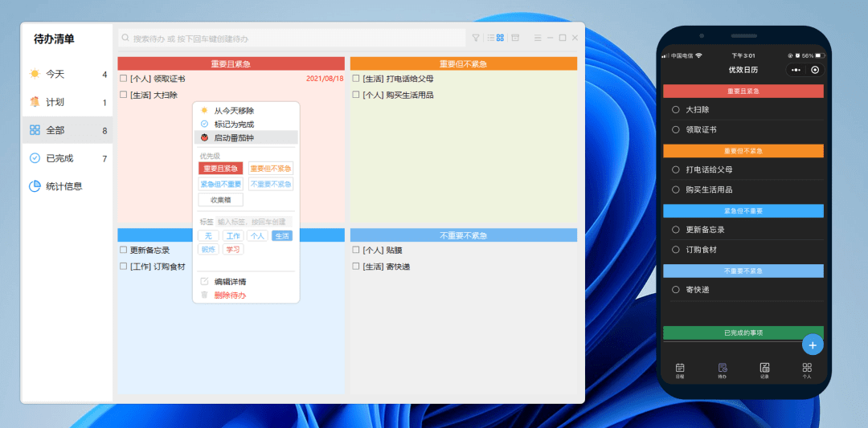Switch to list view icon
Viewport: 868px width, 428px height.
[x=490, y=38]
